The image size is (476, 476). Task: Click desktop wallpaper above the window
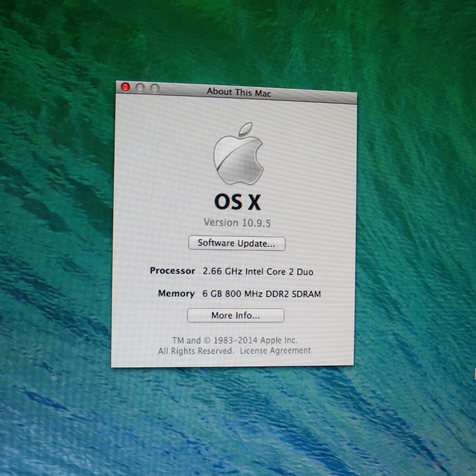coord(238,40)
